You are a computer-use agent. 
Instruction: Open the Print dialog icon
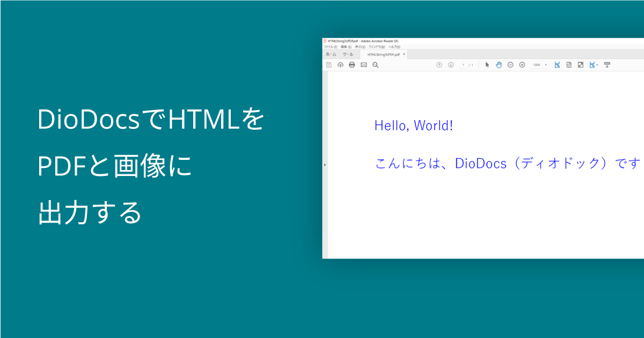pyautogui.click(x=351, y=65)
